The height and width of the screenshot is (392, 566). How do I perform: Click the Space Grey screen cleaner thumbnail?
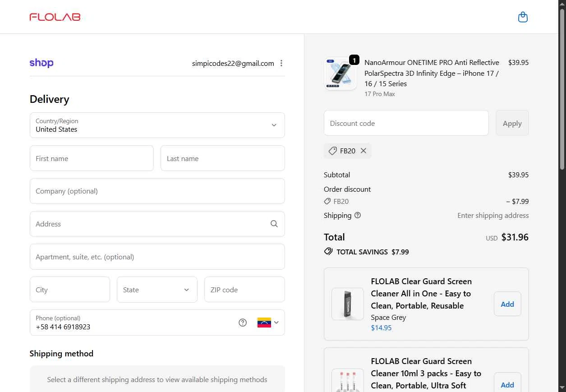pos(348,304)
